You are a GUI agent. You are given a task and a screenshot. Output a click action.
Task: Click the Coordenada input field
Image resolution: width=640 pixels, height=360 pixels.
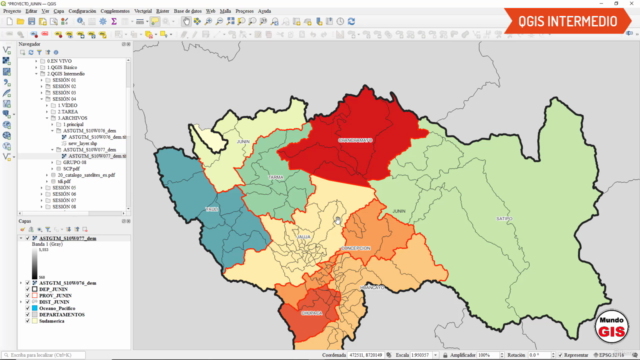[x=366, y=355]
